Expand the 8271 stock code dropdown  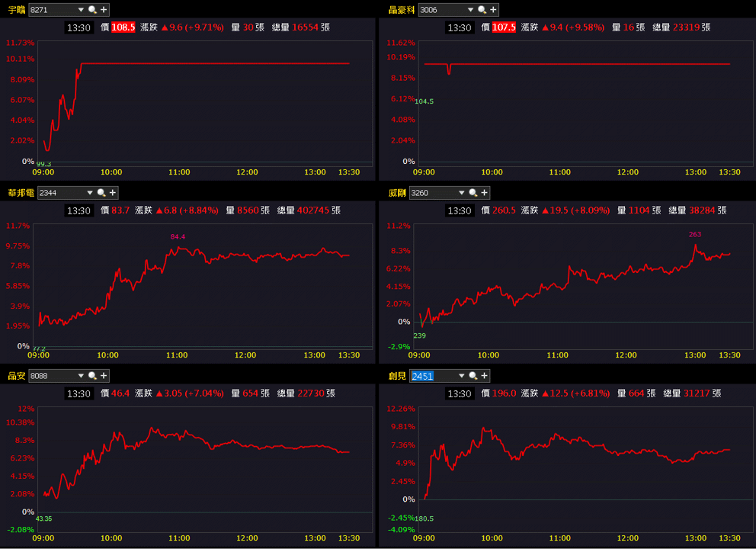81,10
